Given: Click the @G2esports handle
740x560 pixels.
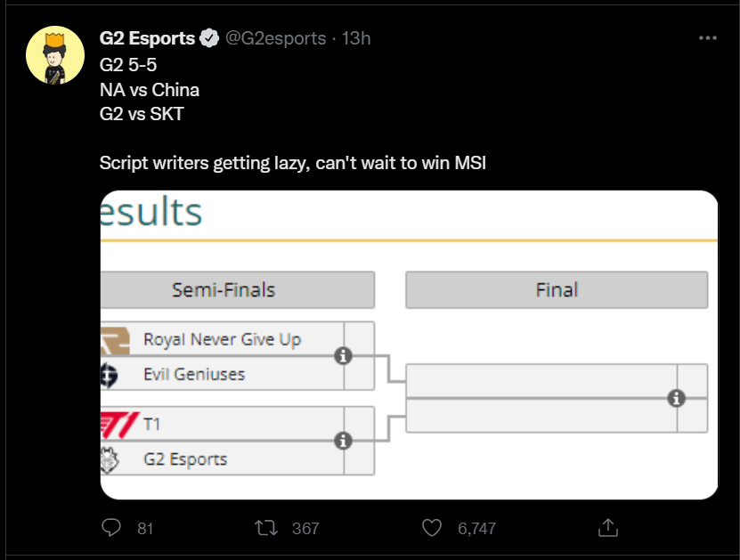Looking at the screenshot, I should coord(276,38).
